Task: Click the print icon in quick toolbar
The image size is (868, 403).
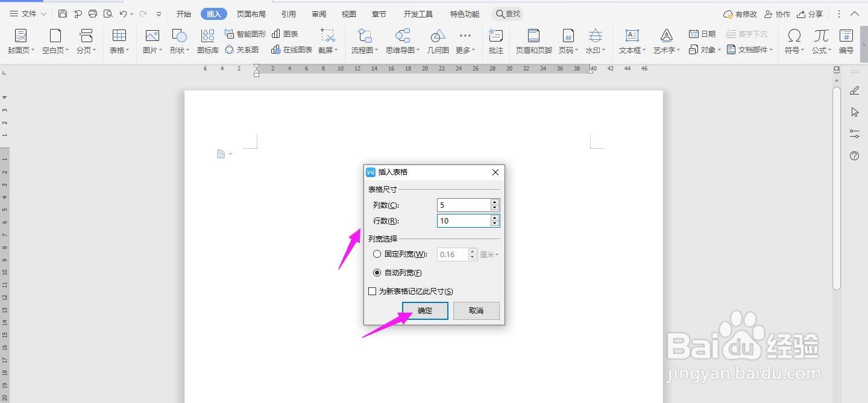Action: point(92,13)
